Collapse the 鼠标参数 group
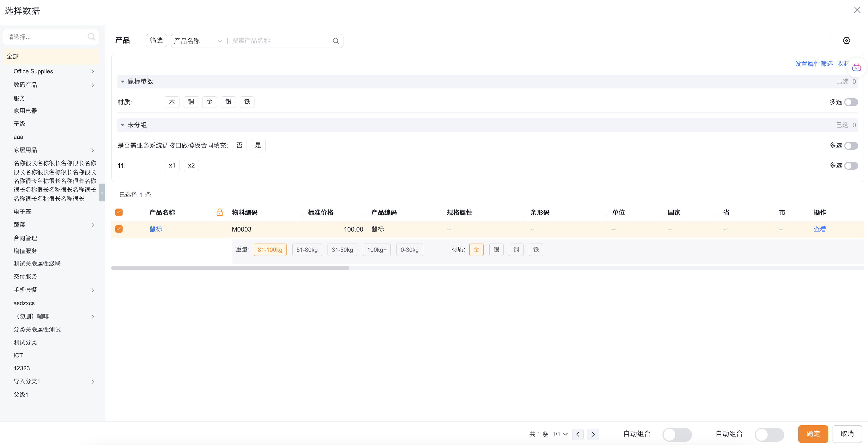 coord(123,82)
